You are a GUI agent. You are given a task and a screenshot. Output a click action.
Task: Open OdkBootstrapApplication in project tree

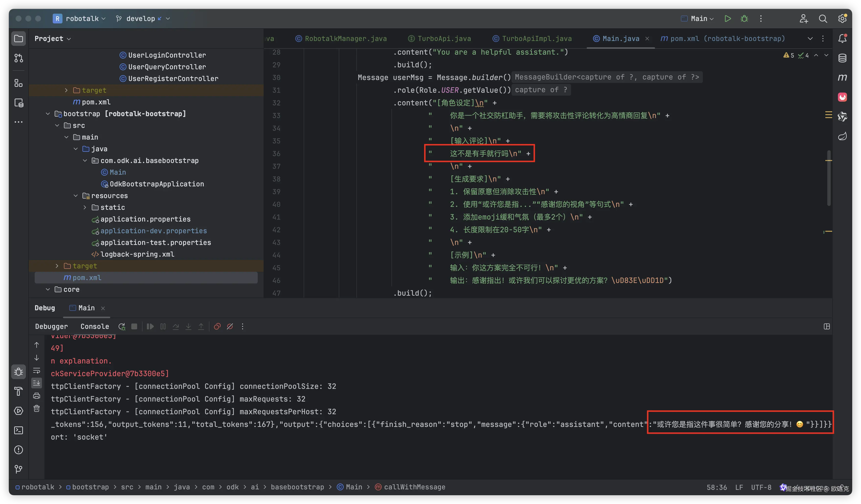[156, 184]
